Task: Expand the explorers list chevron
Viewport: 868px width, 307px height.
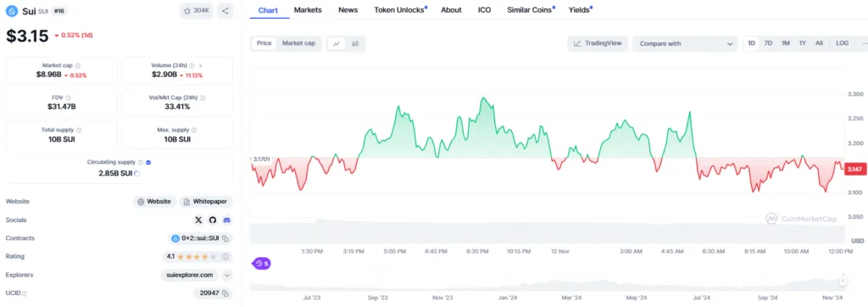Action: click(x=227, y=275)
